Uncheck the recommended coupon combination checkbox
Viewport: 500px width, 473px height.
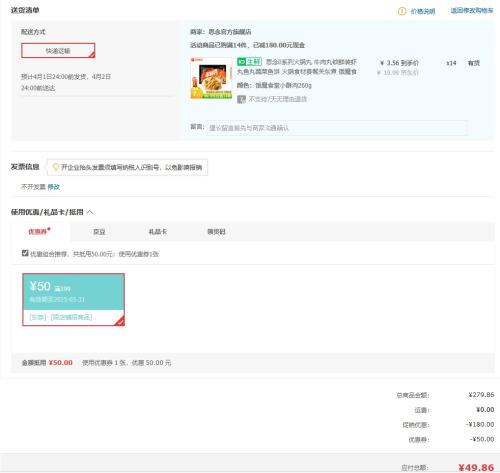25,253
